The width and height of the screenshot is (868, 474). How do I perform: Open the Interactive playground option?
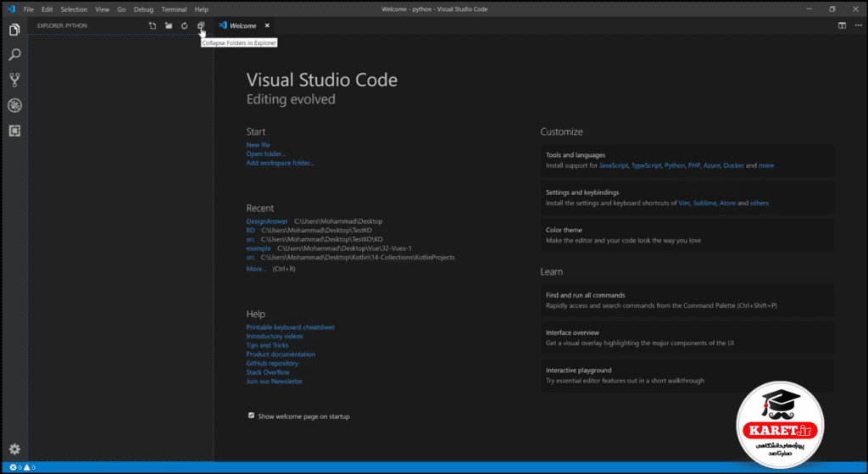coord(687,376)
